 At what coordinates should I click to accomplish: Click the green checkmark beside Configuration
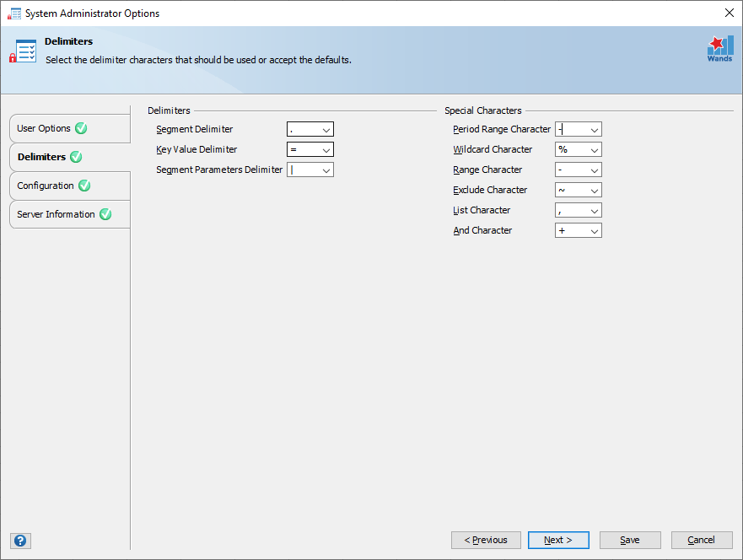pos(84,186)
